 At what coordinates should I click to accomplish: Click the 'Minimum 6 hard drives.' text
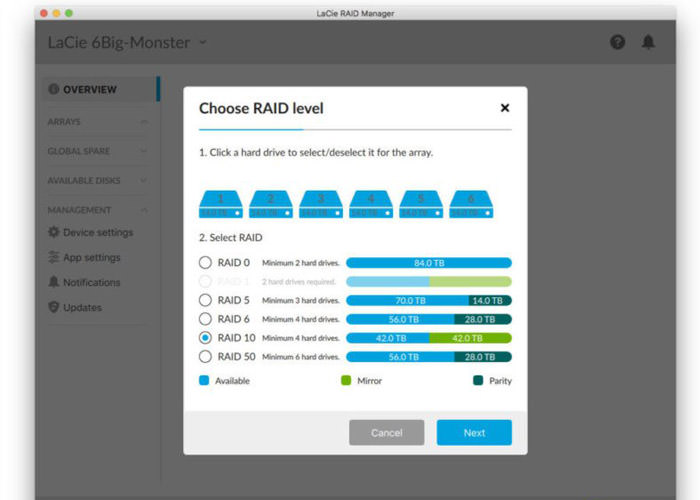(300, 357)
